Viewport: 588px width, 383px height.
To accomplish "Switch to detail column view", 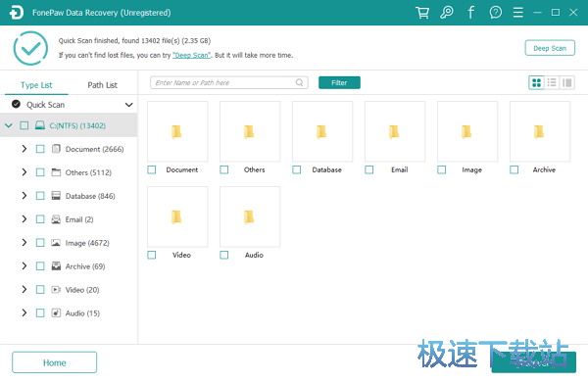I will coord(567,82).
